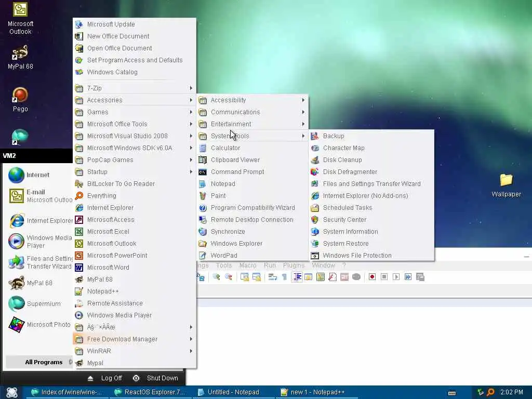Click Zoom In icon in Notepad++ toolbar

pos(216,277)
